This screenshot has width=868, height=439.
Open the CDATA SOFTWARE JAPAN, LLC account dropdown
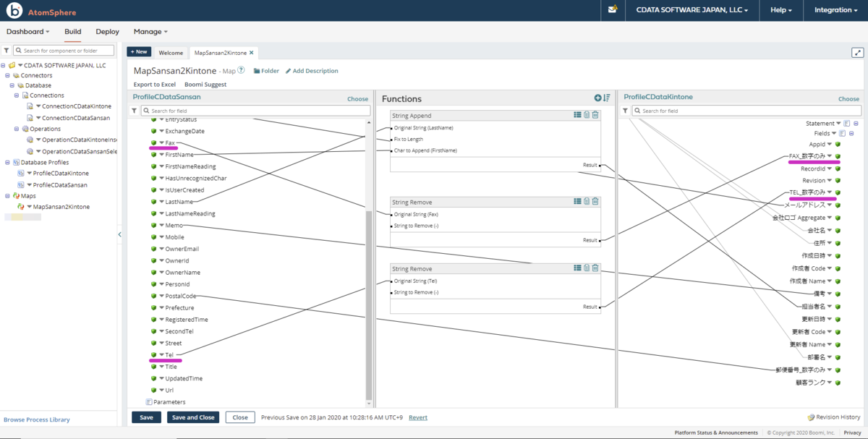(x=692, y=10)
